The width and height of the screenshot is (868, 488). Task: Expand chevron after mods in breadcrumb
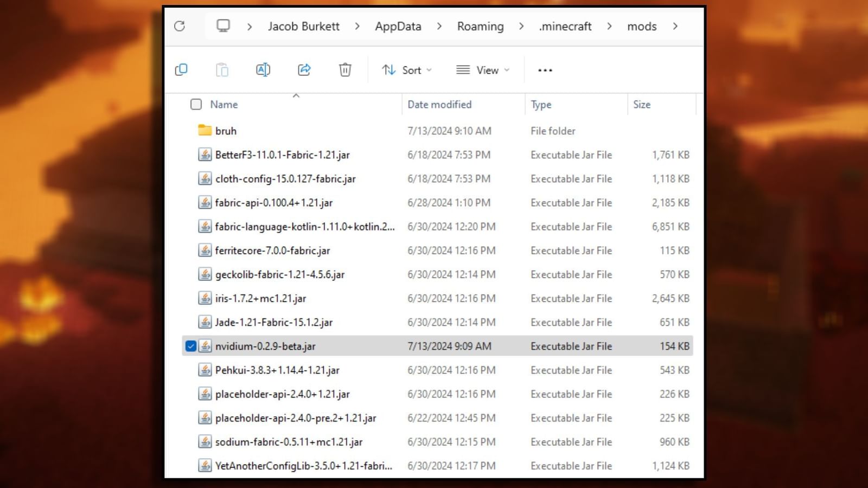click(675, 27)
